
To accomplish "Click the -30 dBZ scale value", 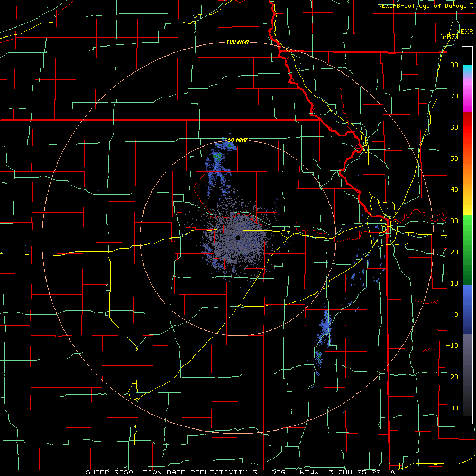I will (x=452, y=408).
